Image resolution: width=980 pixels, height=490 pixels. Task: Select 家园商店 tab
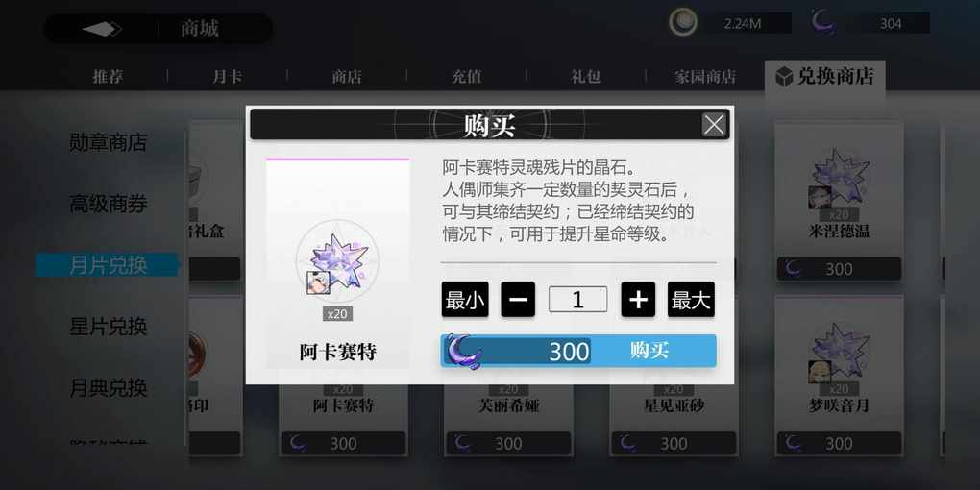click(705, 77)
